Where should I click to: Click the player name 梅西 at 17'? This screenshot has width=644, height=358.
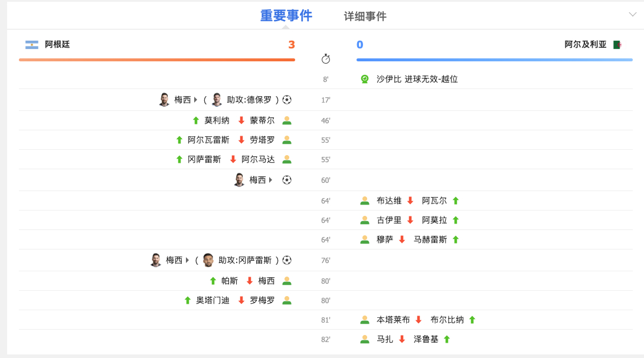182,100
